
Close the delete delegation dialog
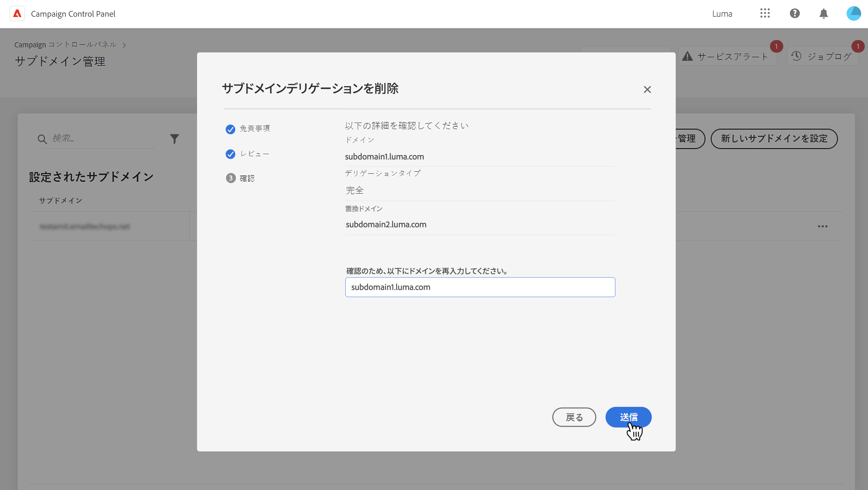(x=647, y=89)
